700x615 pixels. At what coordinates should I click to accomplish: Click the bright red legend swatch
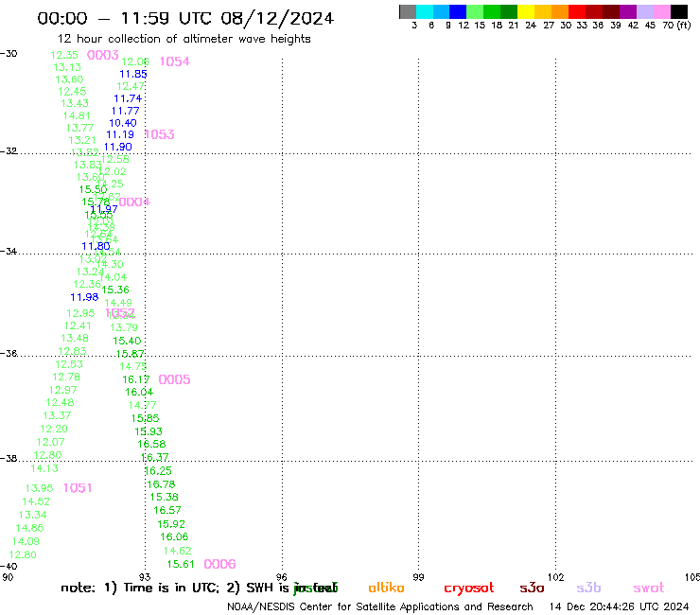(577, 11)
